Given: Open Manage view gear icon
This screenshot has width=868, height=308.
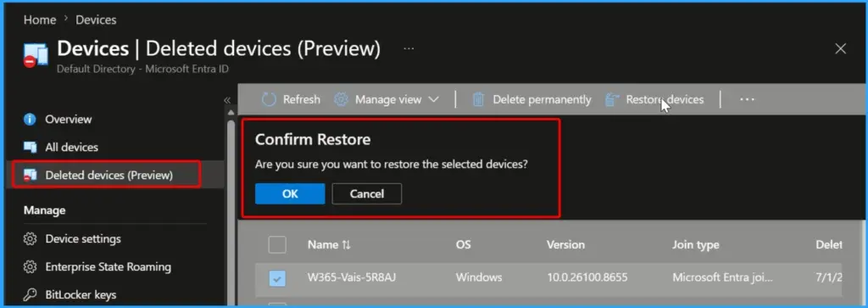Looking at the screenshot, I should coord(341,100).
